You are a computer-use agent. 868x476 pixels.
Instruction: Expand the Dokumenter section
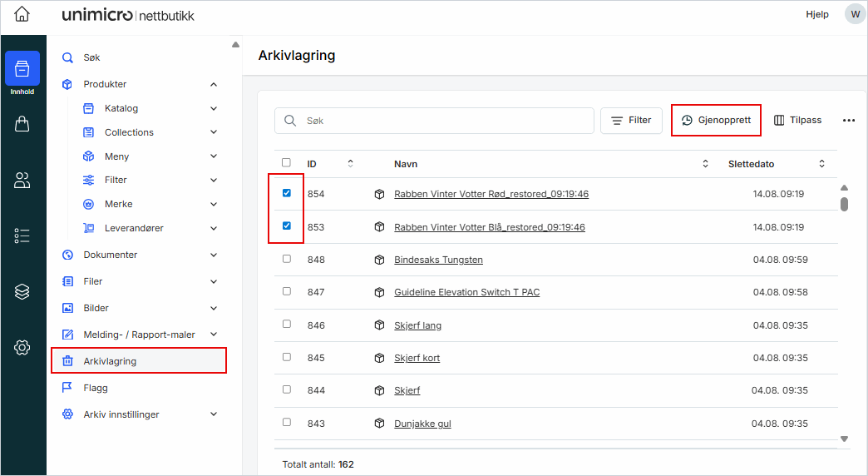tap(214, 255)
